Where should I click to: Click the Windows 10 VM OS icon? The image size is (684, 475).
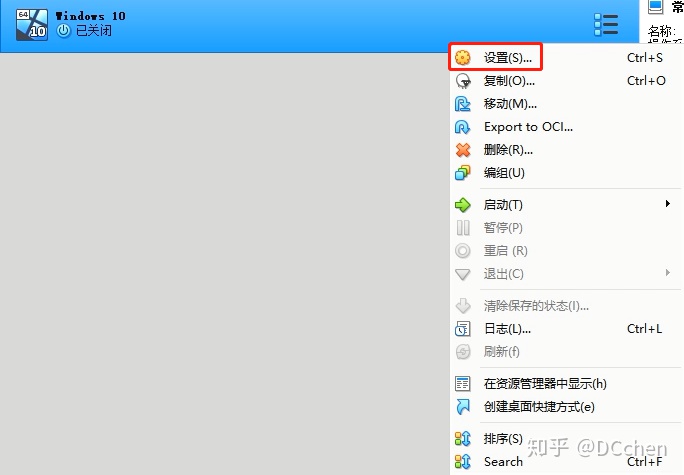click(32, 25)
